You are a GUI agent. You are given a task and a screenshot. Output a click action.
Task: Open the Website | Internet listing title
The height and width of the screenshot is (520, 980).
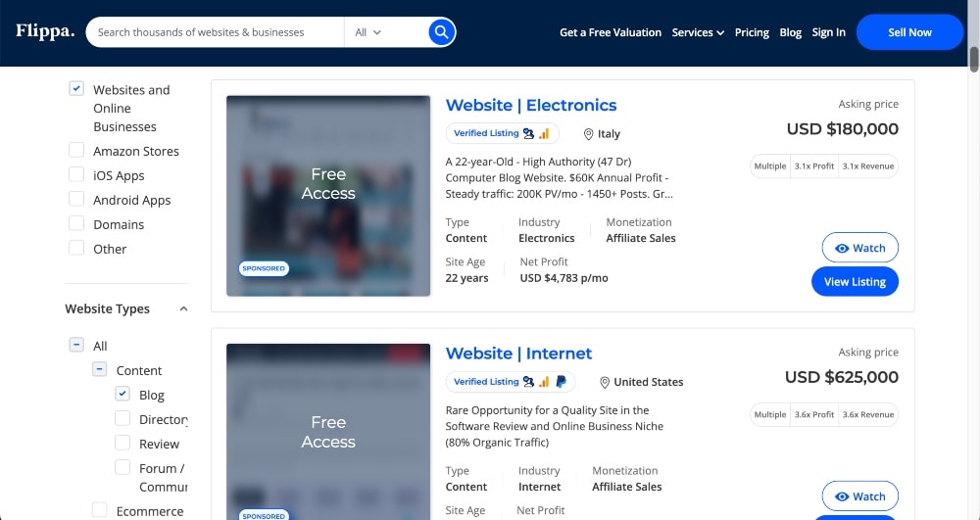pos(518,354)
